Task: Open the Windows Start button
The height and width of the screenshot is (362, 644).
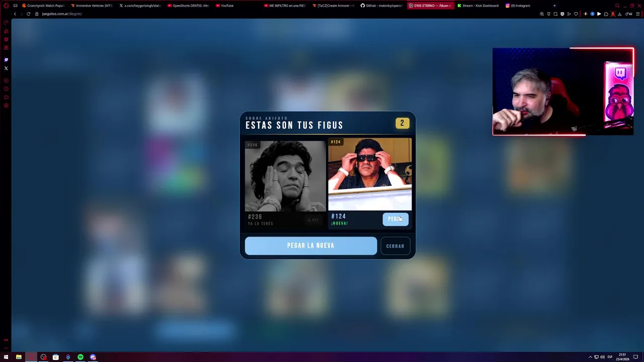Action: click(6, 357)
